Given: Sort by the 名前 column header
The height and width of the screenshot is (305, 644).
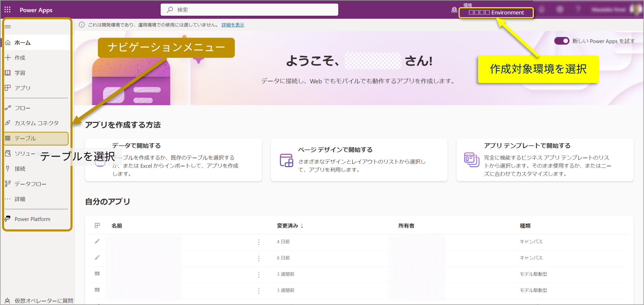Looking at the screenshot, I should [117, 226].
